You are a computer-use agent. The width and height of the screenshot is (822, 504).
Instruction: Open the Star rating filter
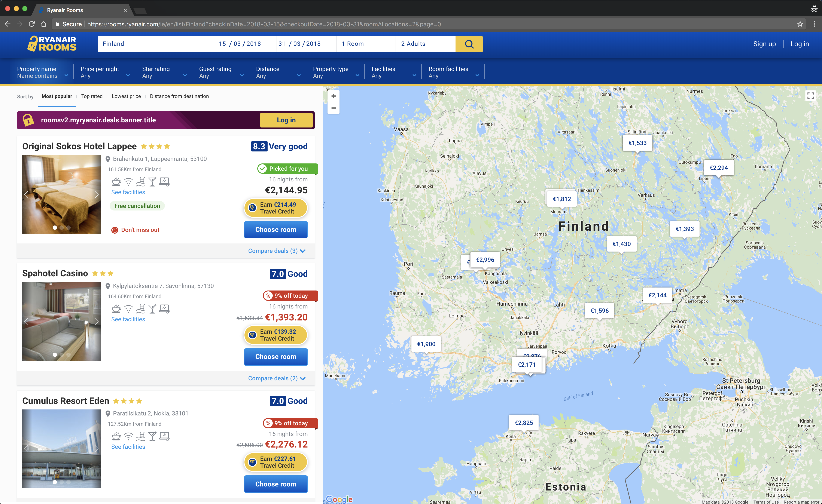pos(164,72)
